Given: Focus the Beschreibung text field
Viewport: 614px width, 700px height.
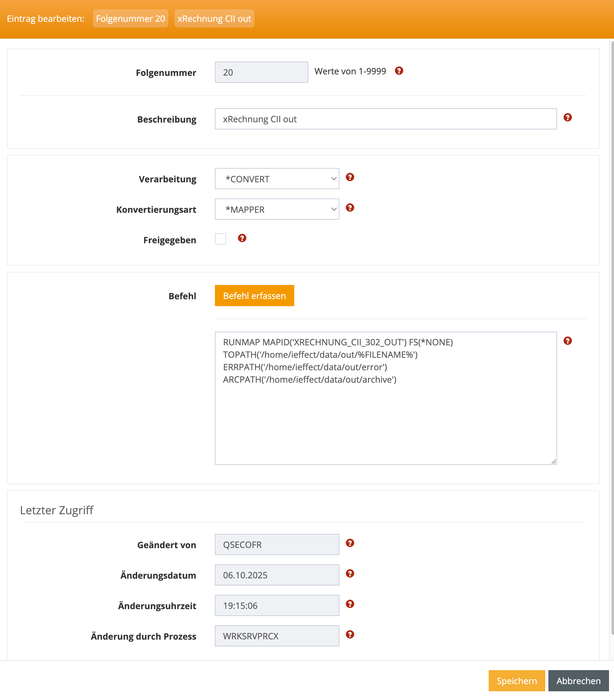Looking at the screenshot, I should click(x=385, y=119).
